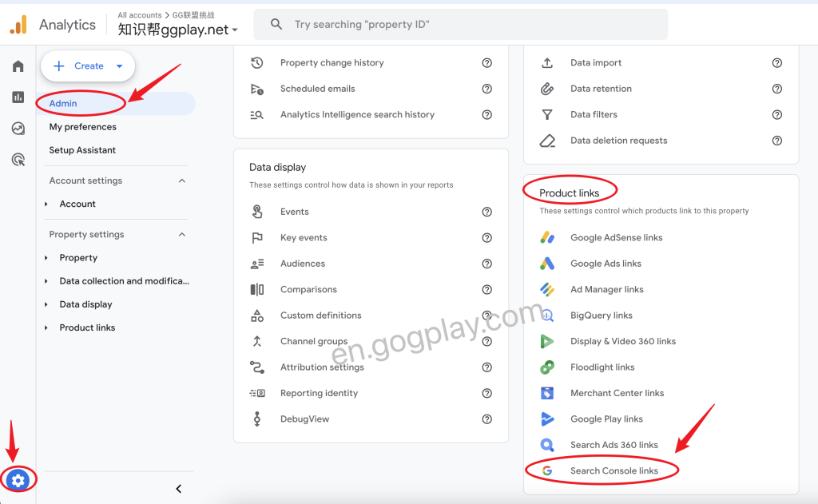This screenshot has height=504, width=818.
Task: Click help icon next to Audiences
Action: (486, 264)
